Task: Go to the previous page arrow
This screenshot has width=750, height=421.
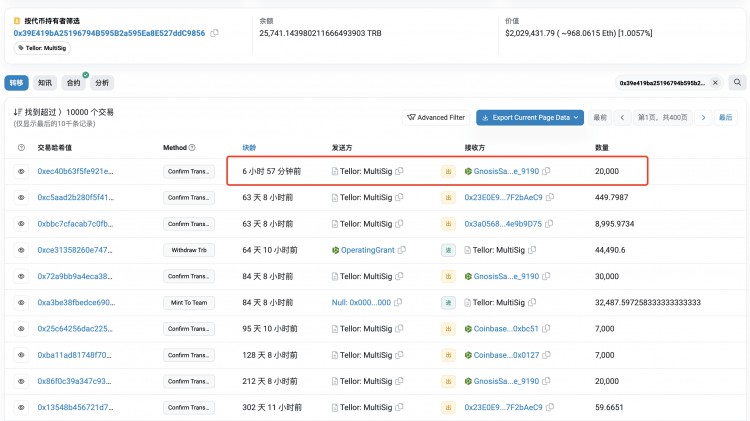Action: (x=622, y=117)
